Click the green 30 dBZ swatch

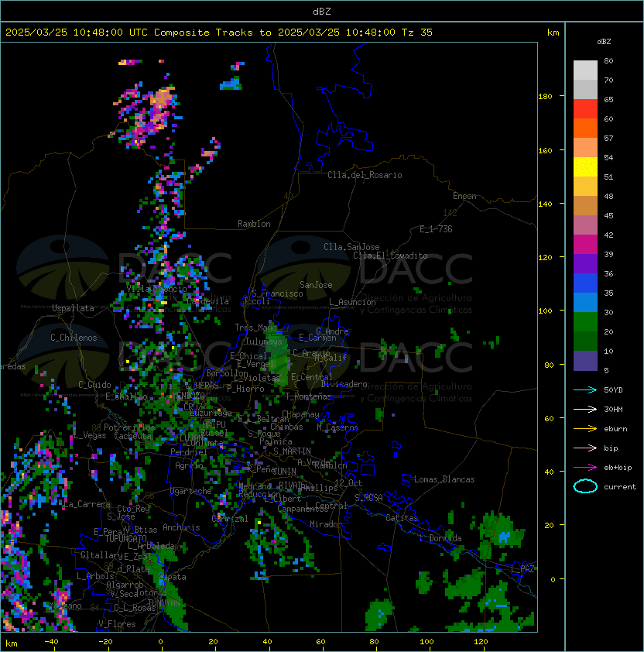[585, 322]
